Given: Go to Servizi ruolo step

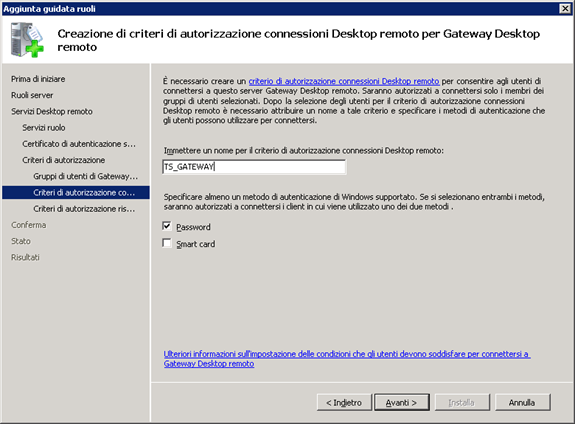Looking at the screenshot, I should (44, 128).
